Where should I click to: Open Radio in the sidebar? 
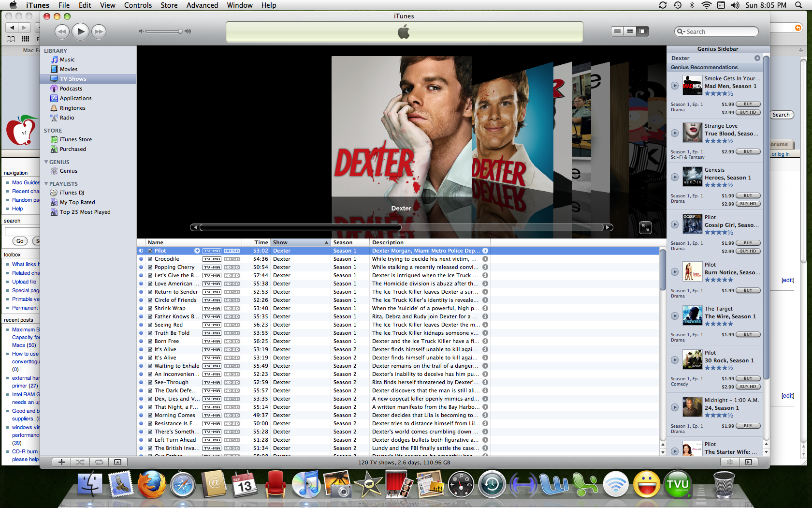pos(67,118)
